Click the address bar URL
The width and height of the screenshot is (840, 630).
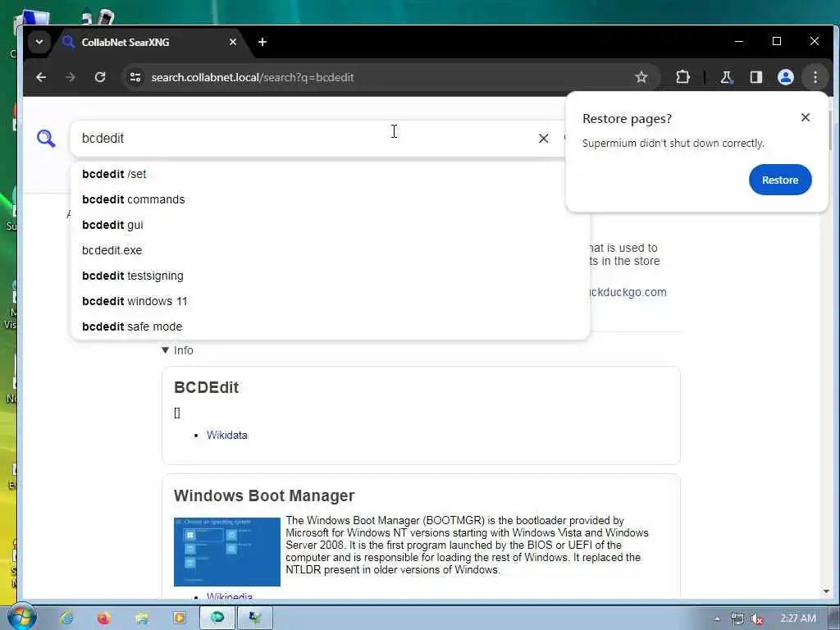(253, 77)
